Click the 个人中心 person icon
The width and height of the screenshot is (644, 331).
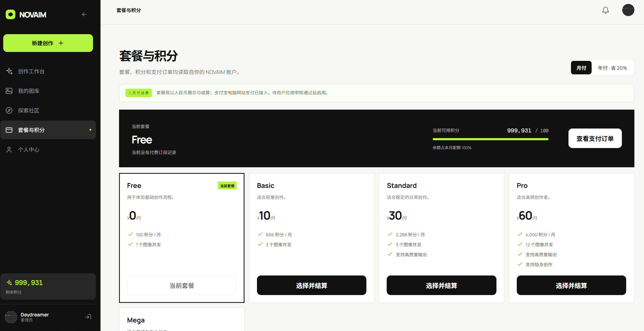coord(9,149)
